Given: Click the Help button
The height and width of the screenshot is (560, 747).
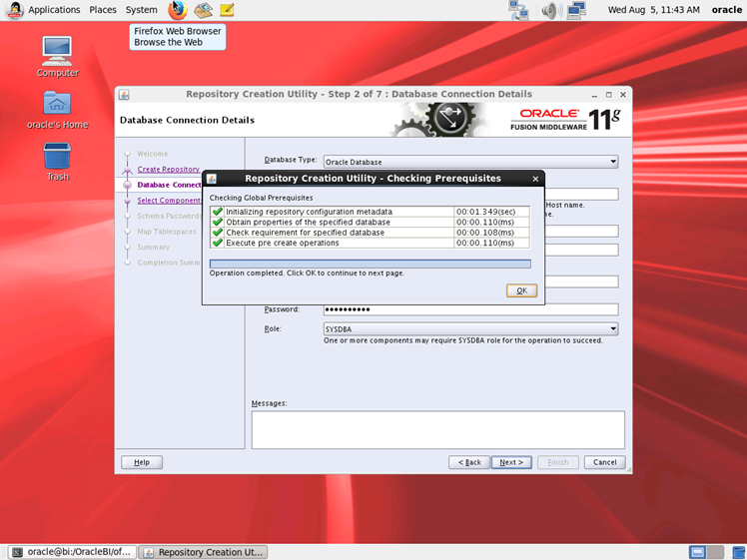Looking at the screenshot, I should click(x=142, y=462).
